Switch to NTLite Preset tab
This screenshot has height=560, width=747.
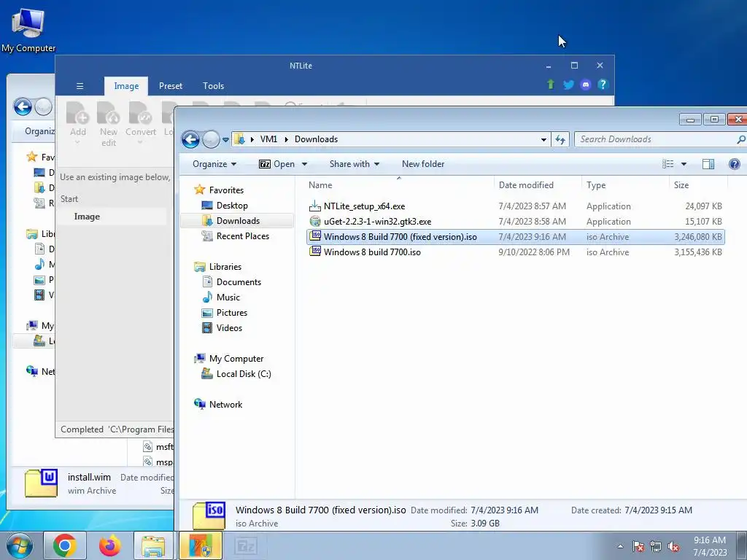[171, 86]
